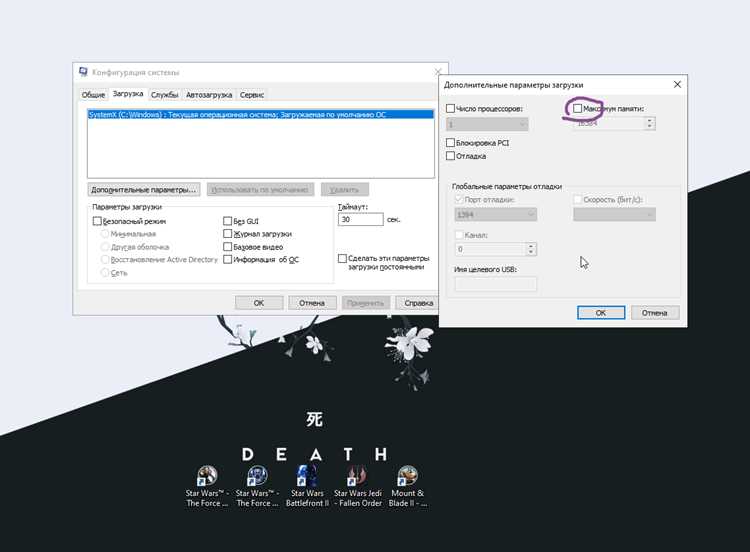Click the Конфигурация системы window icon
750x552 pixels.
[83, 72]
